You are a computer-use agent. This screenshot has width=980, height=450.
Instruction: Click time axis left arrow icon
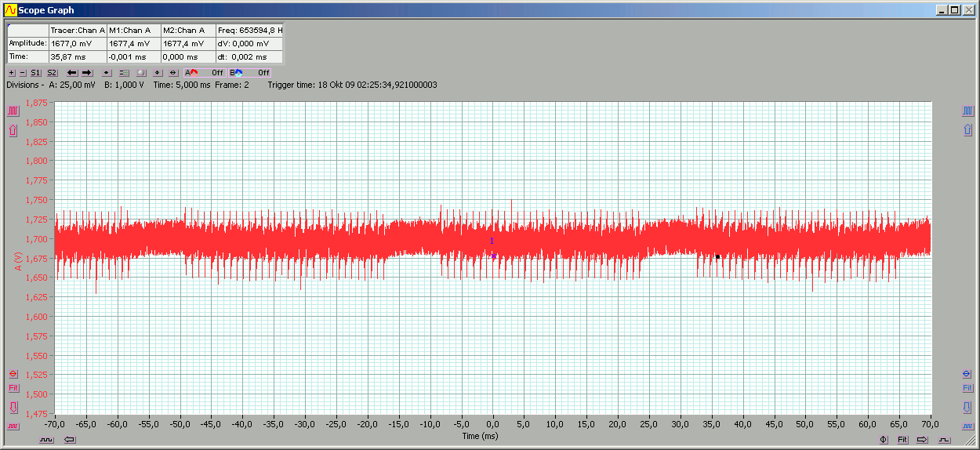pos(70,440)
